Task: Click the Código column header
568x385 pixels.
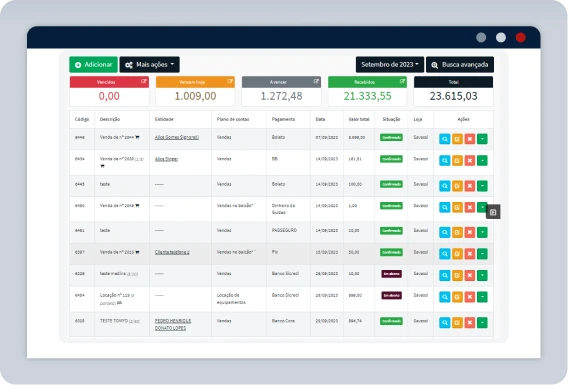Action: [82, 119]
